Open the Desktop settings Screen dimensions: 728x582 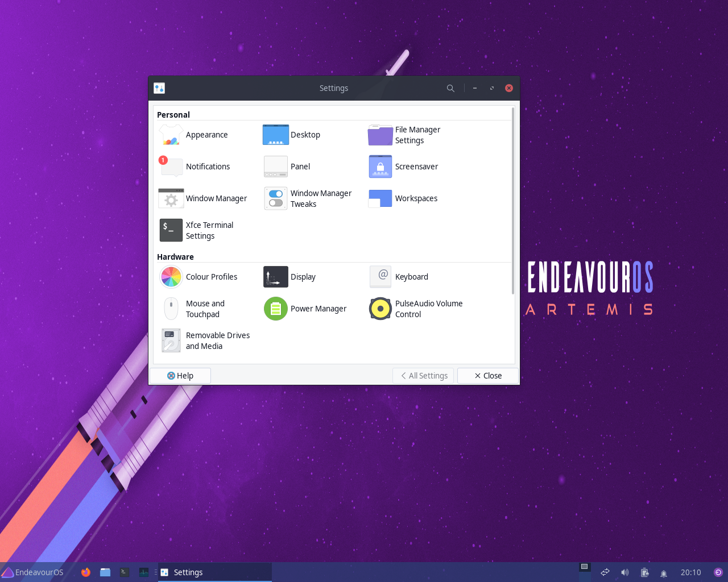(x=292, y=135)
